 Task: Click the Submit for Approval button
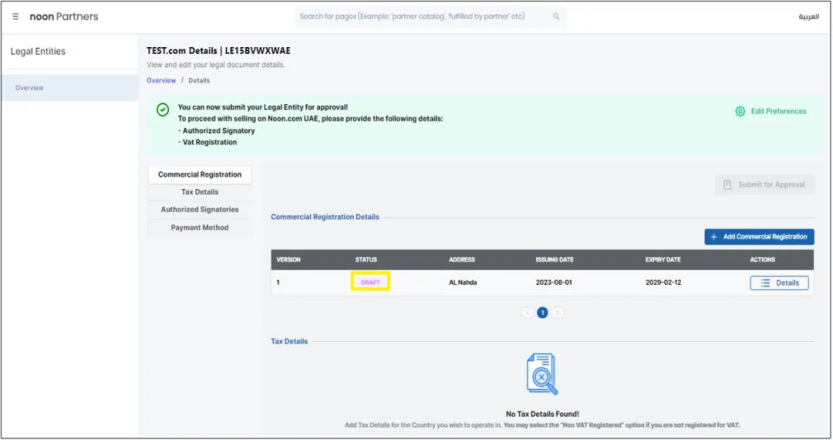click(x=765, y=185)
